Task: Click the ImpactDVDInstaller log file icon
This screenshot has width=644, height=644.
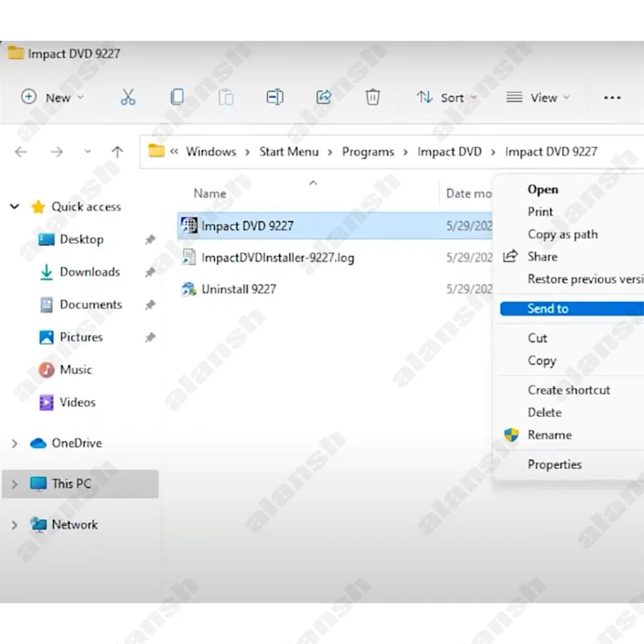Action: tap(189, 258)
